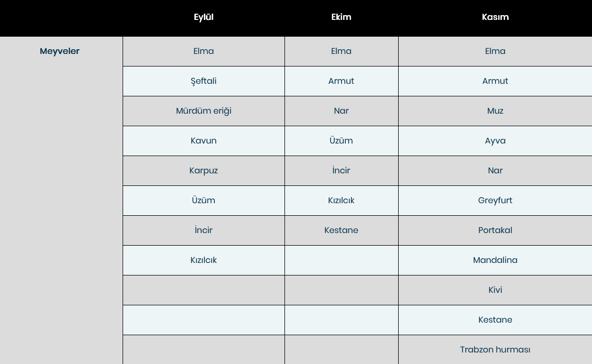This screenshot has width=592, height=364.
Task: Click the Greyfurt cell
Action: pyautogui.click(x=495, y=201)
